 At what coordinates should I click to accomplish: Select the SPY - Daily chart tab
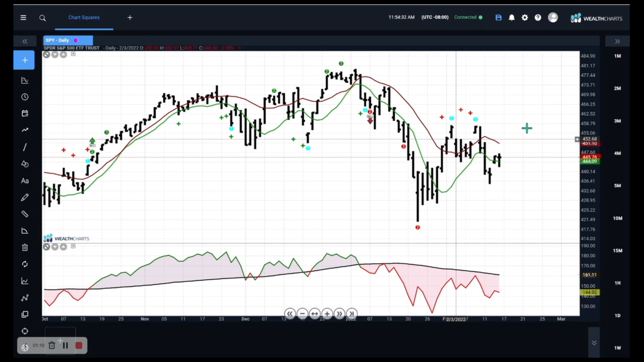point(68,40)
